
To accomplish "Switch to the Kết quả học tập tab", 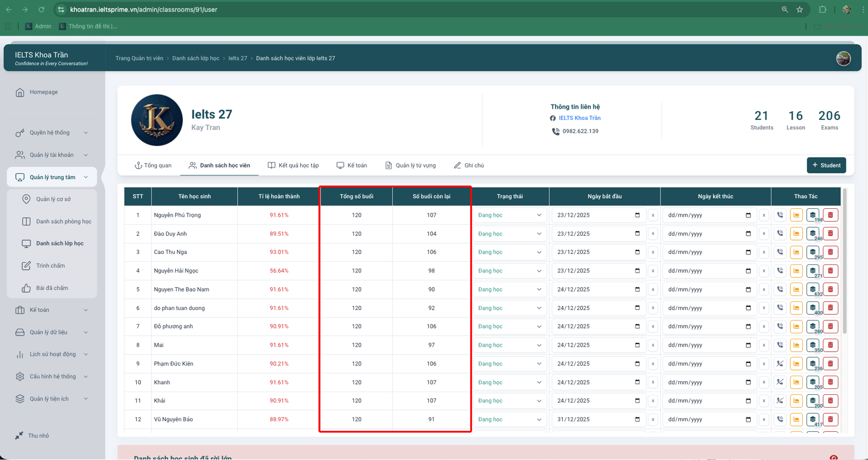I will pos(293,165).
